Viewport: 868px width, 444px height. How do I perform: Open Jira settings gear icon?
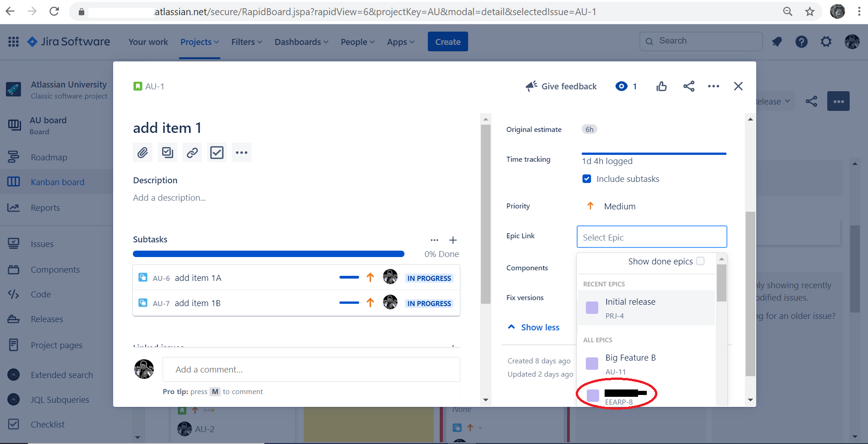(826, 42)
